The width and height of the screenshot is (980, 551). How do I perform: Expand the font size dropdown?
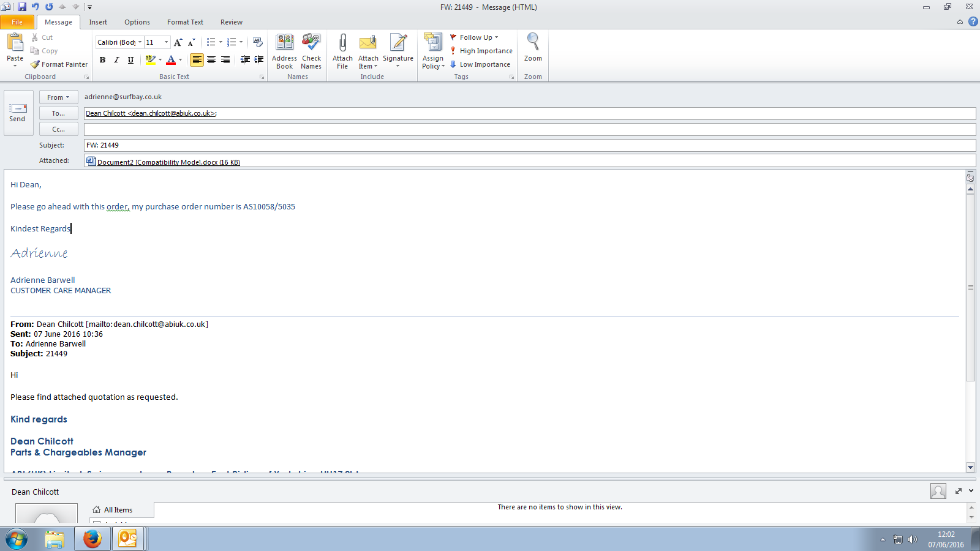[166, 42]
